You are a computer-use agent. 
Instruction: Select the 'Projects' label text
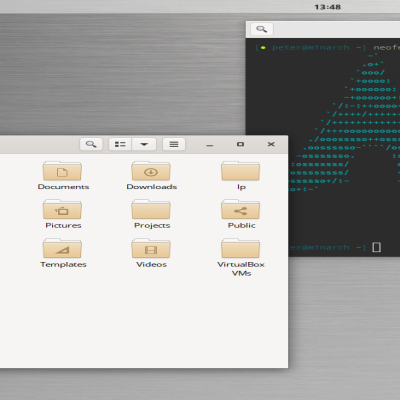pyautogui.click(x=152, y=226)
